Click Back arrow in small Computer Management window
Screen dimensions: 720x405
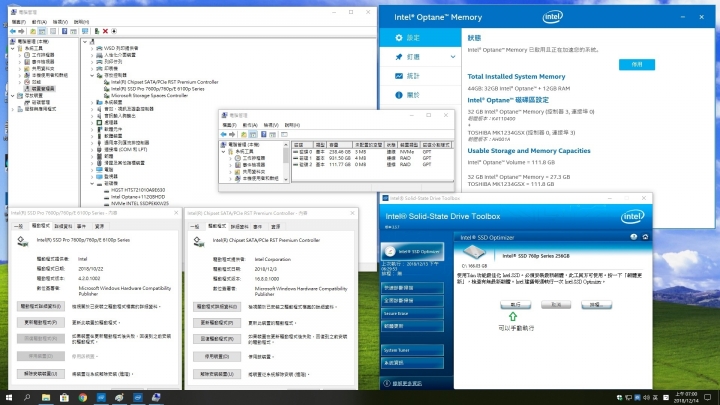[x=224, y=135]
